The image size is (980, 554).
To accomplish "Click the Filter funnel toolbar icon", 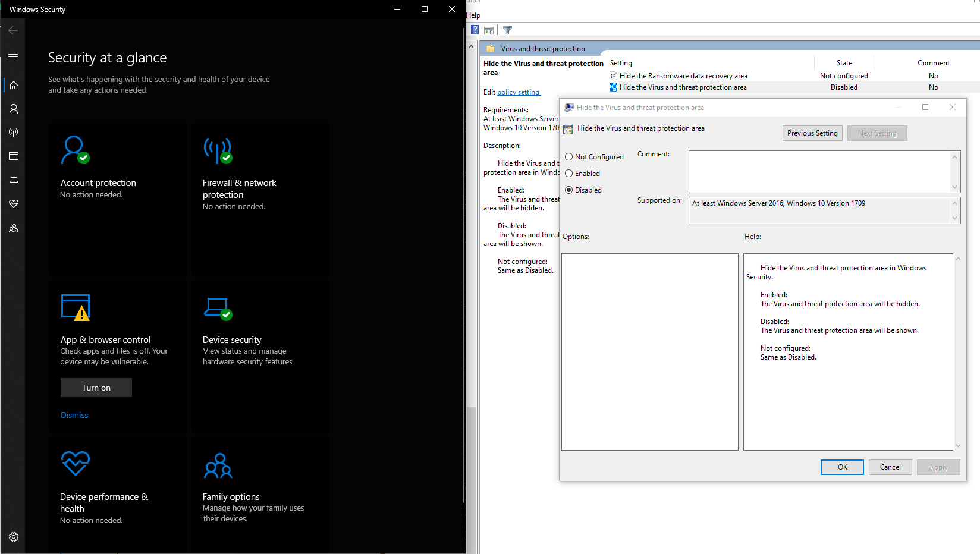I will (507, 30).
